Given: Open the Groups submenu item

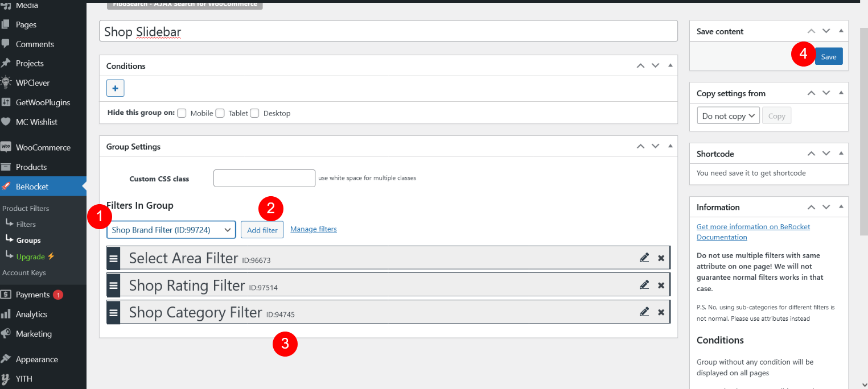Looking at the screenshot, I should [28, 241].
